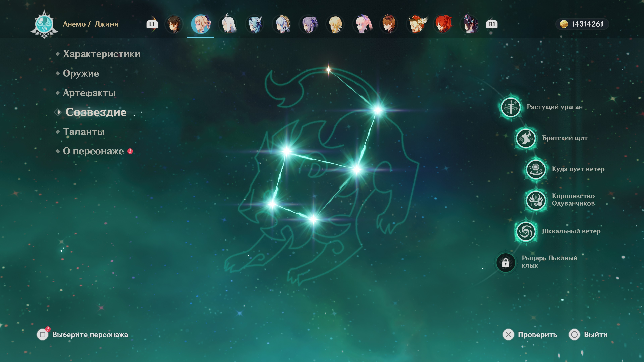Open the Таланты menu section

coord(84,132)
